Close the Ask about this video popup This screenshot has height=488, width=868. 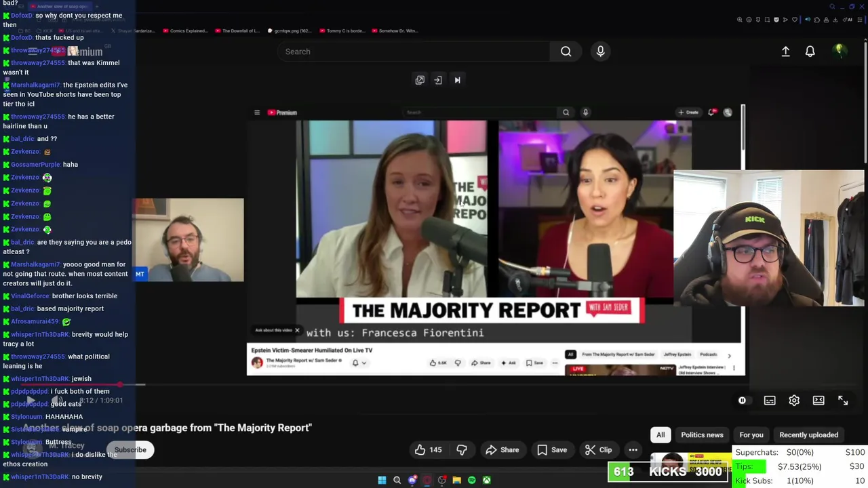(x=297, y=330)
